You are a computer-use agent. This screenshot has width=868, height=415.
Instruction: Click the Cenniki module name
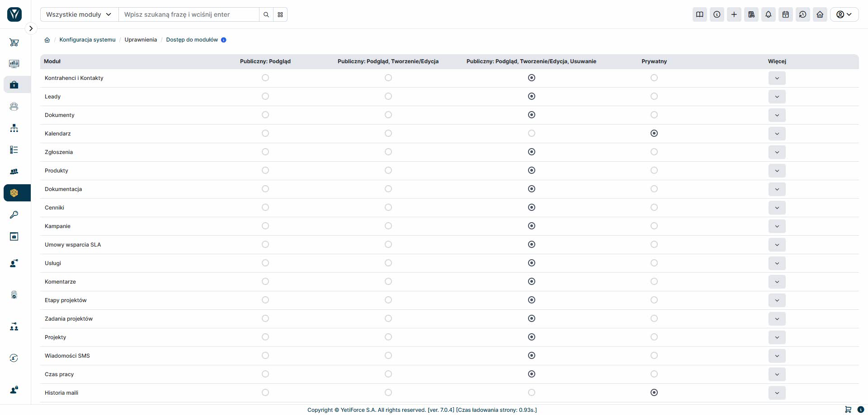[54, 208]
